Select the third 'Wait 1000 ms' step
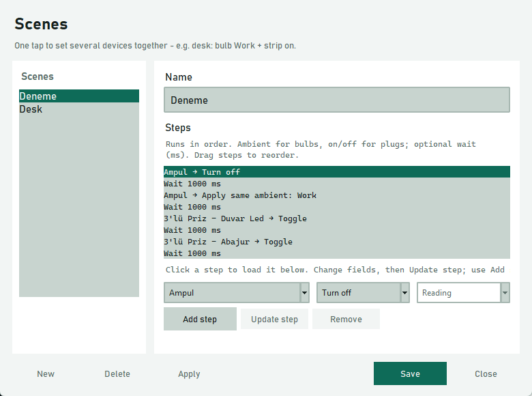This screenshot has height=396, width=532. (336, 230)
